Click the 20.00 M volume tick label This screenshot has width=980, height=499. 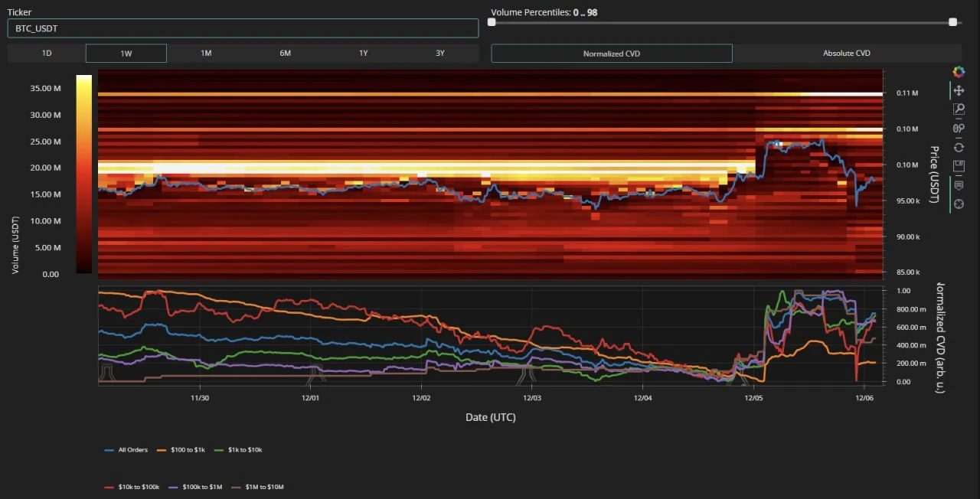click(45, 168)
